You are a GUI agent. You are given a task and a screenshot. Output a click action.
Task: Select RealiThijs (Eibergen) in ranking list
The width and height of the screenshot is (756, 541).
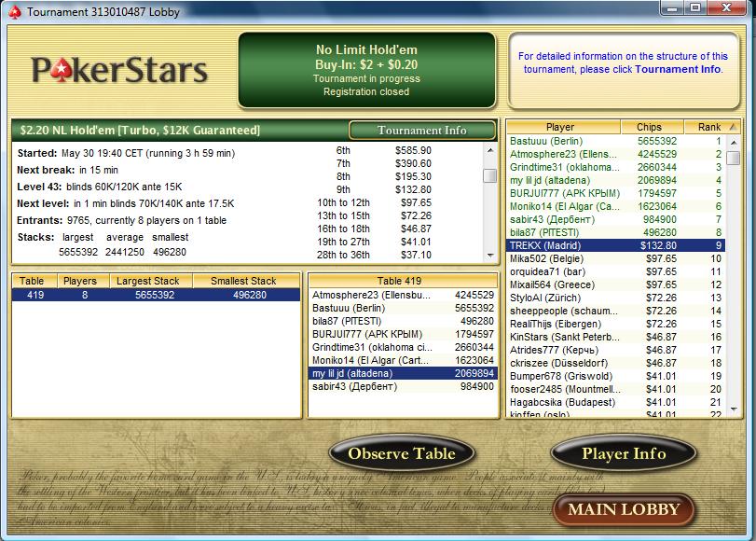click(615, 324)
